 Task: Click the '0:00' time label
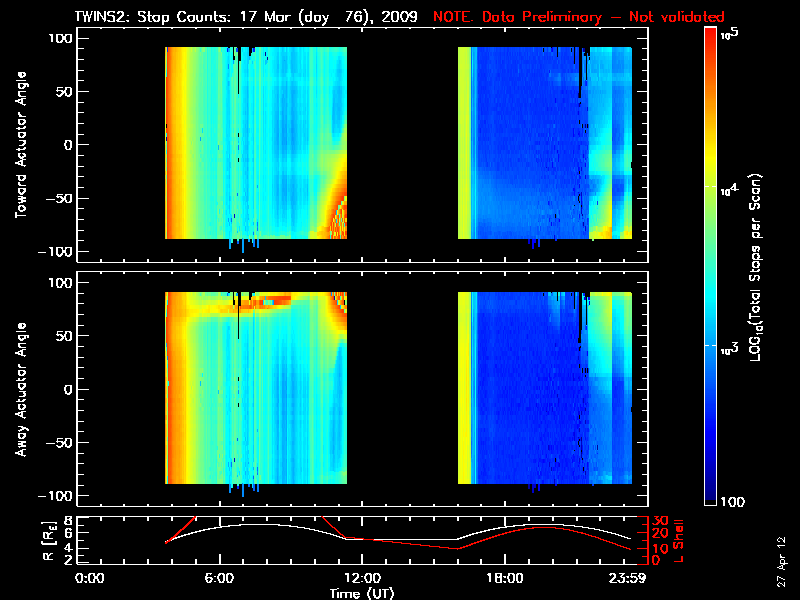coord(89,578)
